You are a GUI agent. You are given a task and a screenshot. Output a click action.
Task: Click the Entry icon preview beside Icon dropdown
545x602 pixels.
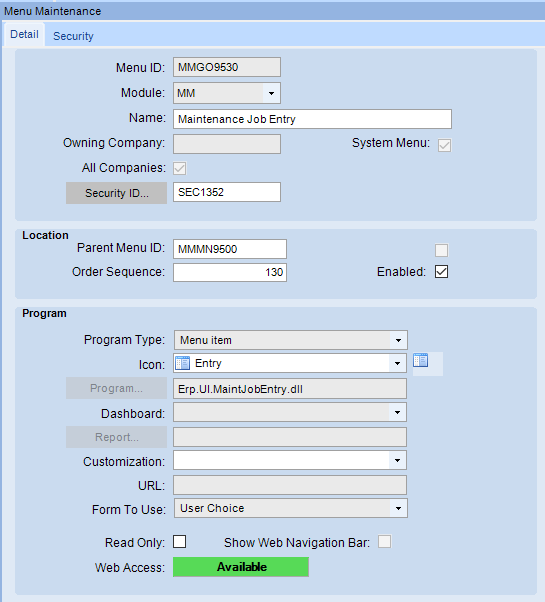pyautogui.click(x=421, y=361)
